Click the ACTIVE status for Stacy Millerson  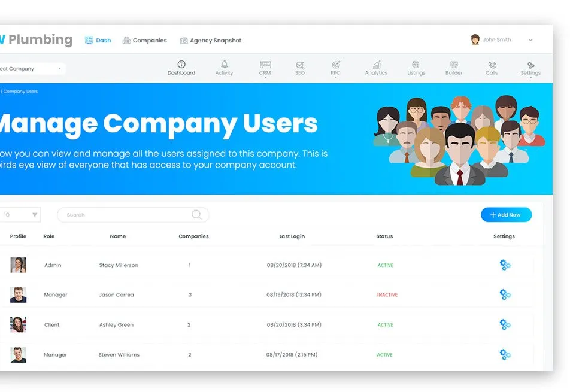[x=386, y=265]
